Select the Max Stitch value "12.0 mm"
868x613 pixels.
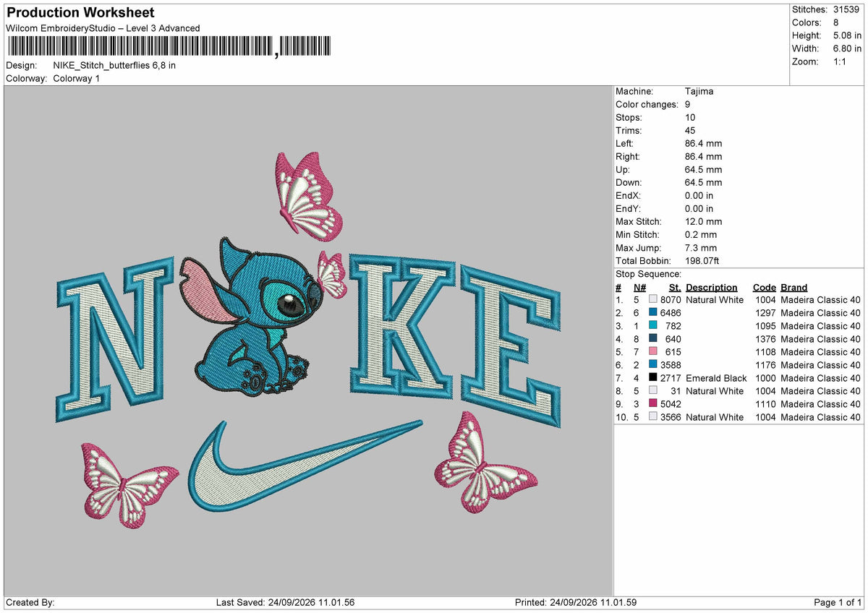(703, 221)
